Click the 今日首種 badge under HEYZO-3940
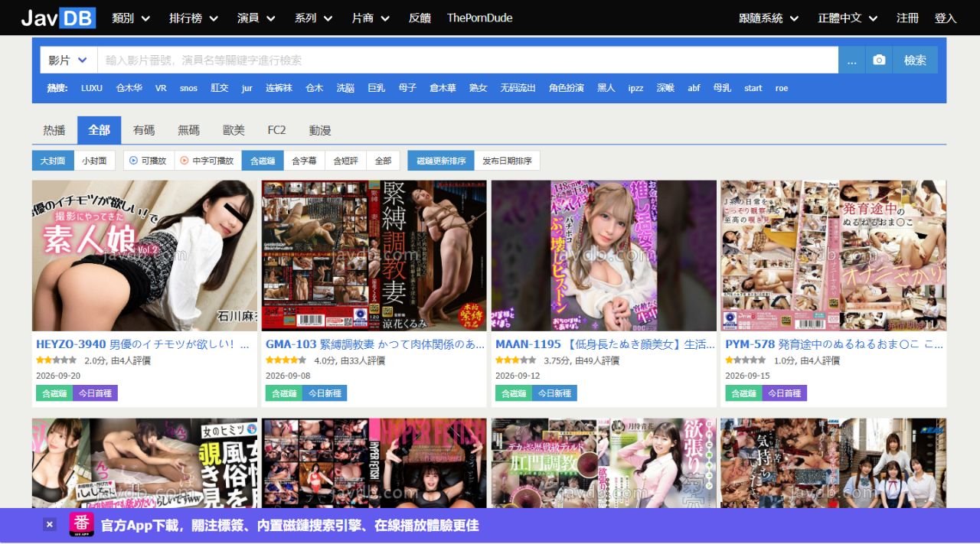The image size is (980, 544). click(x=95, y=393)
